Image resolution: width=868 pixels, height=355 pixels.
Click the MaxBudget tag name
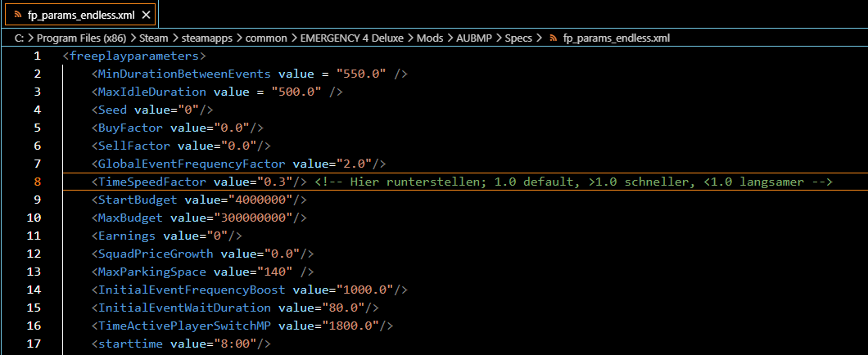click(130, 218)
